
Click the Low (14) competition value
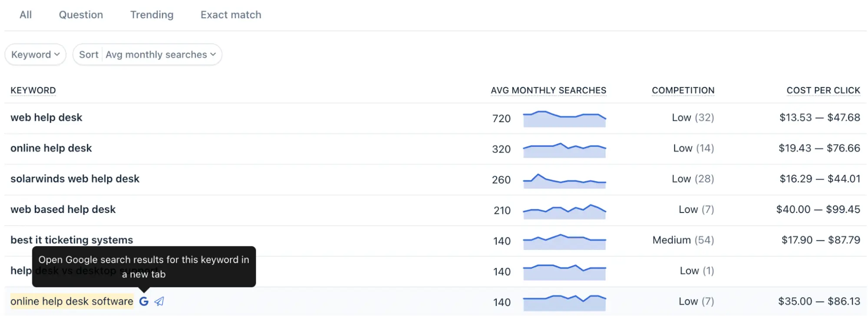(694, 148)
